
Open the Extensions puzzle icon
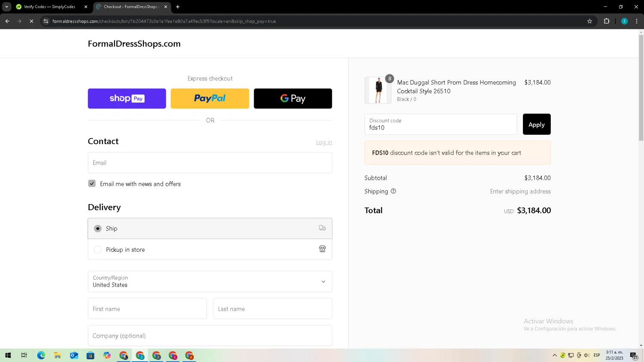pyautogui.click(x=607, y=21)
